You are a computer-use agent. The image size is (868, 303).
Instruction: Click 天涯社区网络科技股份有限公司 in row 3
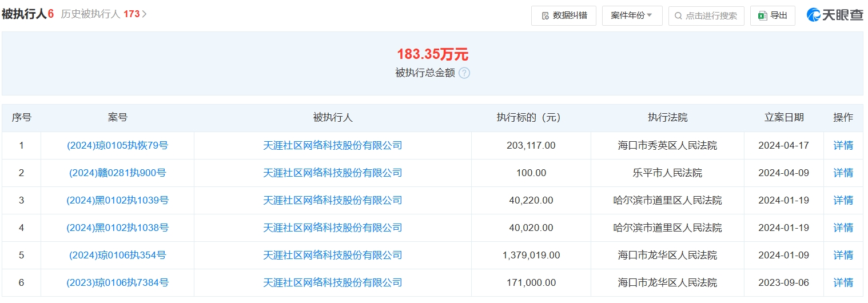tap(333, 201)
